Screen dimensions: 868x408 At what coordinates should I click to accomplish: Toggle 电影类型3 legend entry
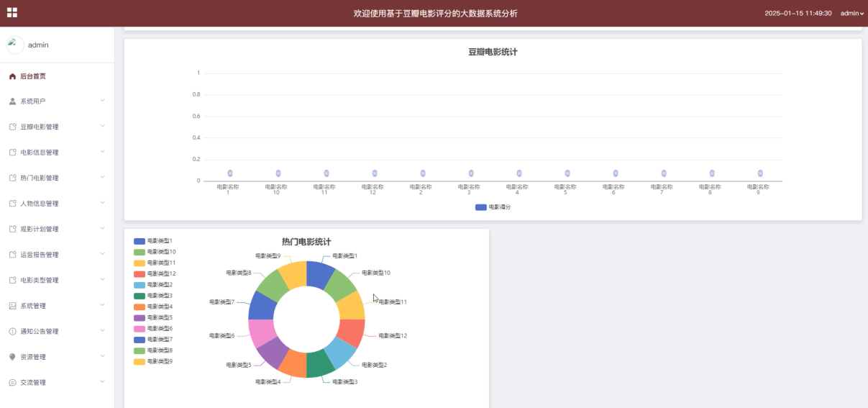tap(152, 296)
